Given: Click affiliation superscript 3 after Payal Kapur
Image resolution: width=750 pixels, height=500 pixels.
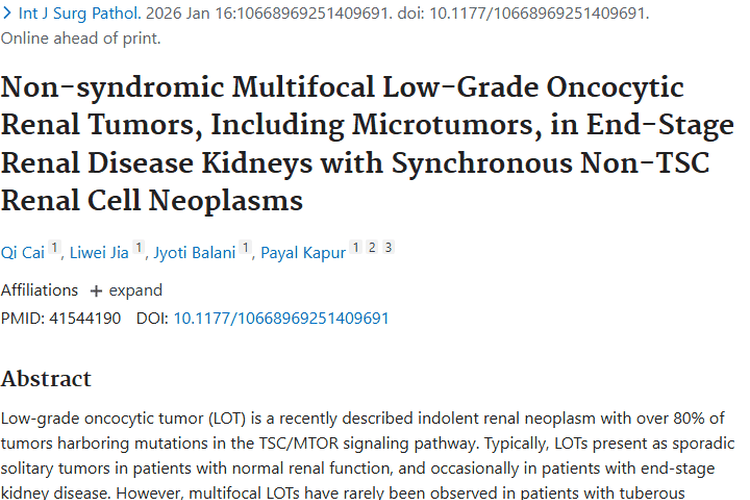Looking at the screenshot, I should coord(388,248).
